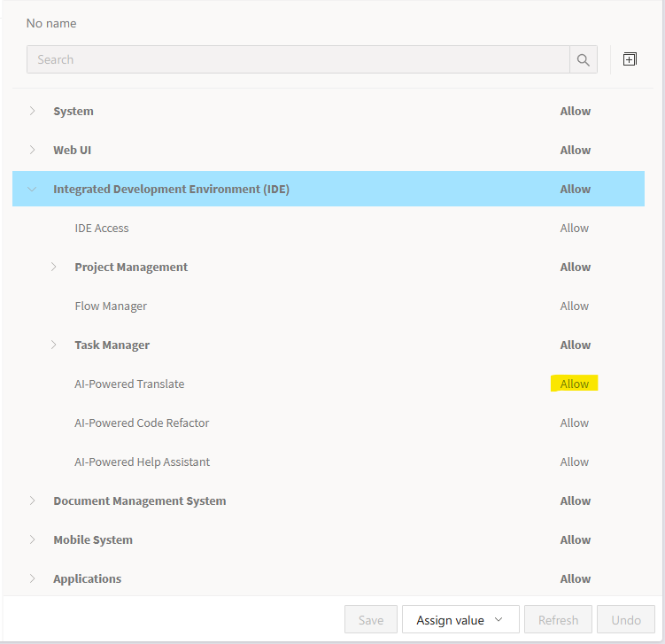
Task: Select the AI-Powered Code Refactor row
Action: point(142,423)
